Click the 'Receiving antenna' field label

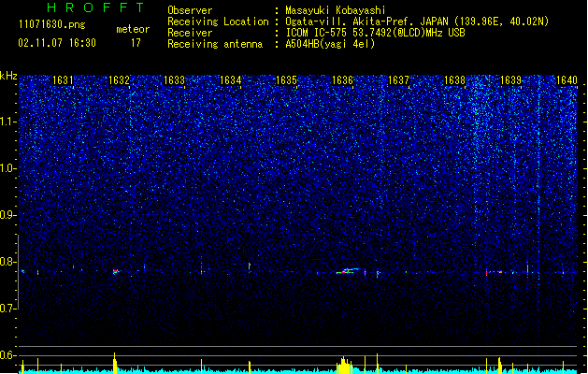coord(215,44)
